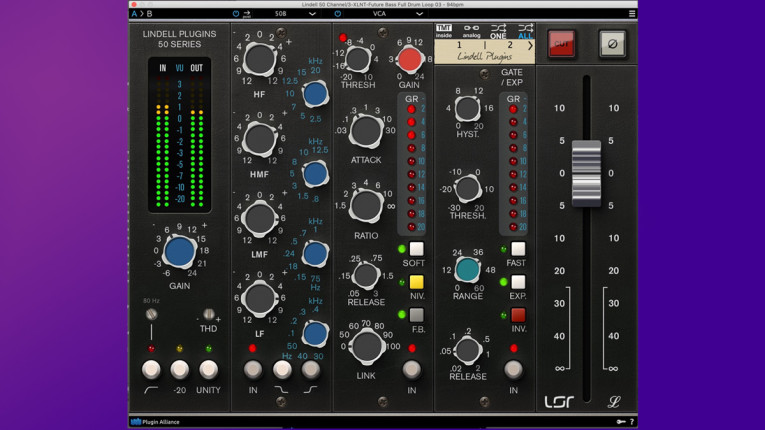
Task: Click the LSR logo
Action: [x=559, y=402]
